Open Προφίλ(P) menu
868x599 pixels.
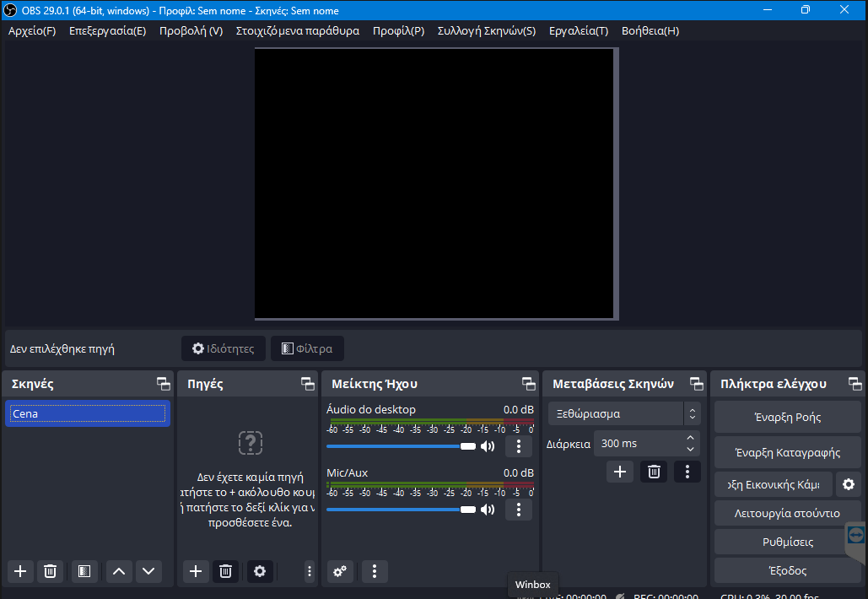click(398, 31)
